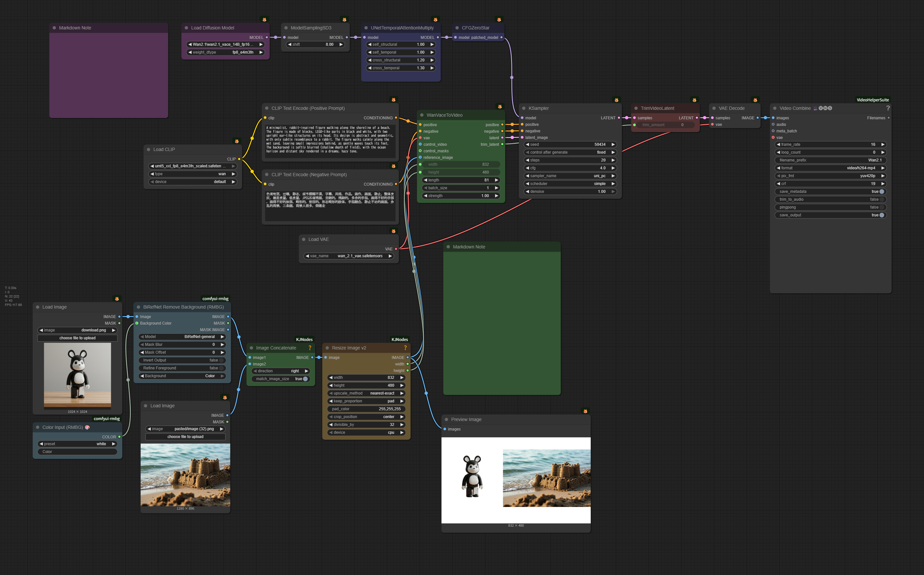Click the fox badge above the CFGZeroStar node
This screenshot has width=924, height=575.
tap(499, 20)
